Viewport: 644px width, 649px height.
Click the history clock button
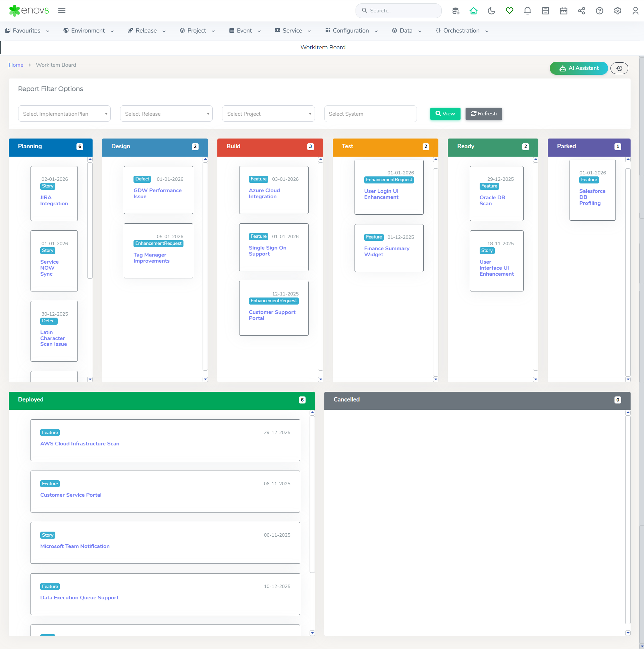click(x=619, y=68)
